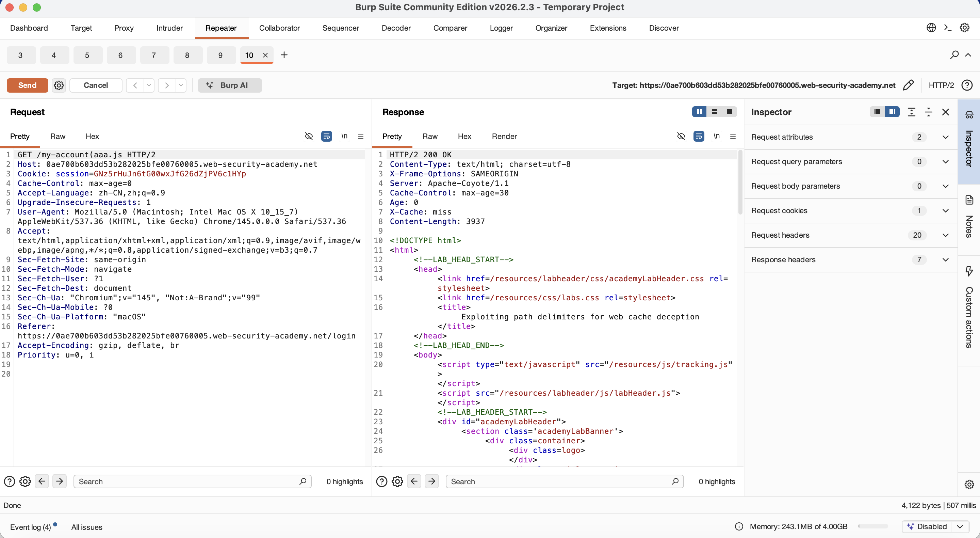Go to previous request search match
The width and height of the screenshot is (980, 538).
(42, 481)
